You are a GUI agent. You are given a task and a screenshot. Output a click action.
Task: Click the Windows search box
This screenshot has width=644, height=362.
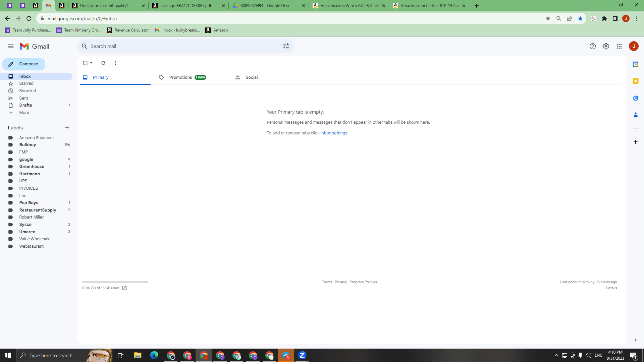64,355
